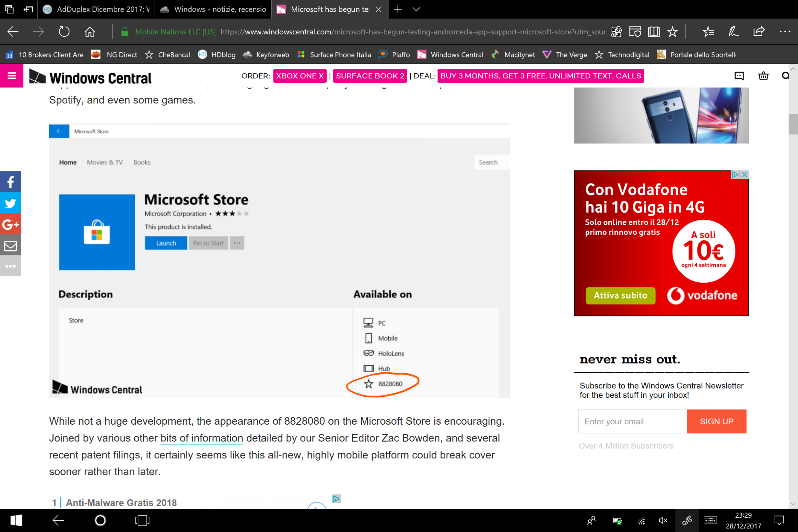Show more sharing options
The image size is (798, 532).
[10, 266]
